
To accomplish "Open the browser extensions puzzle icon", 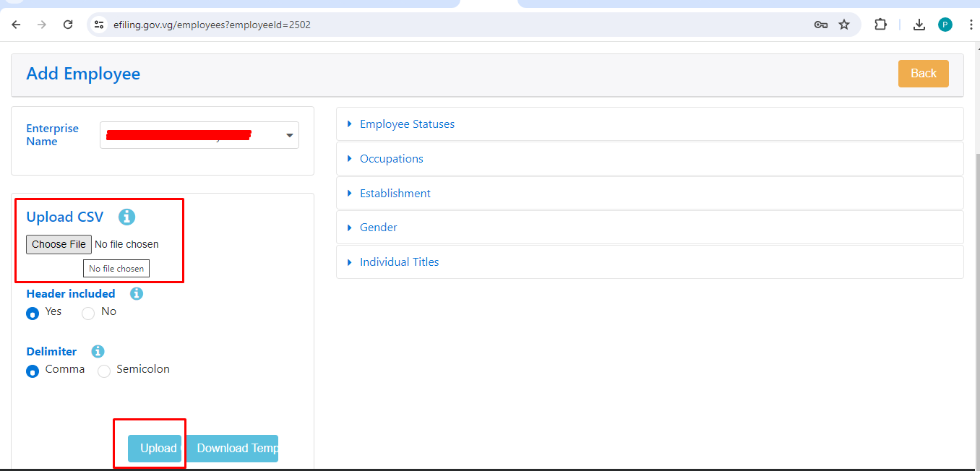I will coord(880,25).
